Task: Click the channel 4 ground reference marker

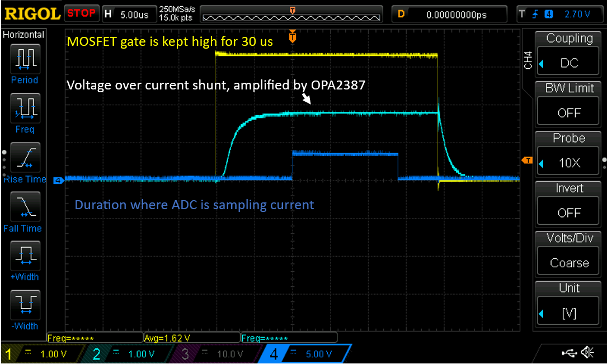Action: (x=58, y=180)
